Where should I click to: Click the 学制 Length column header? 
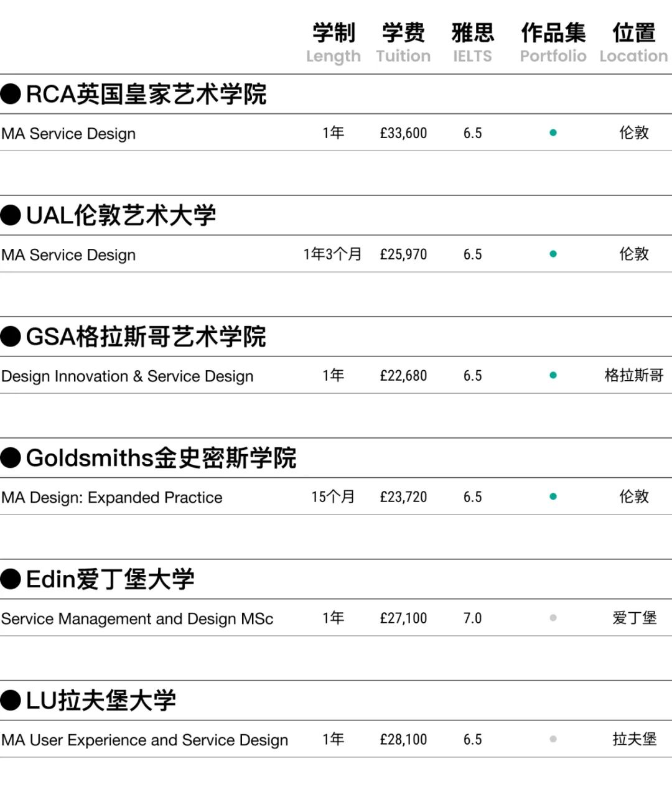pos(334,43)
